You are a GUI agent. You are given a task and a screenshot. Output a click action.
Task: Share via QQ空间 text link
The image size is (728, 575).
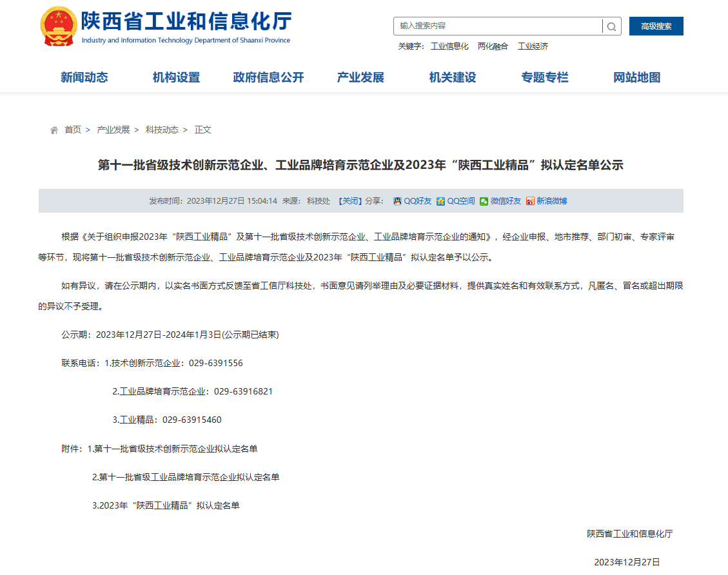click(461, 201)
